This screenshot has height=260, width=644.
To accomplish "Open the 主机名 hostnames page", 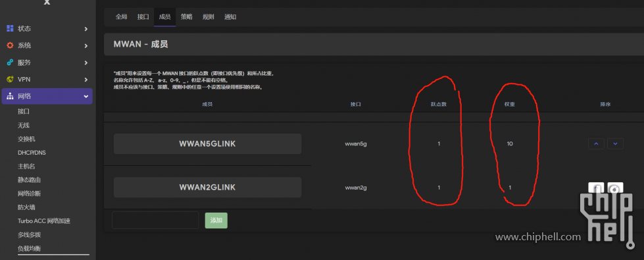I will point(26,167).
